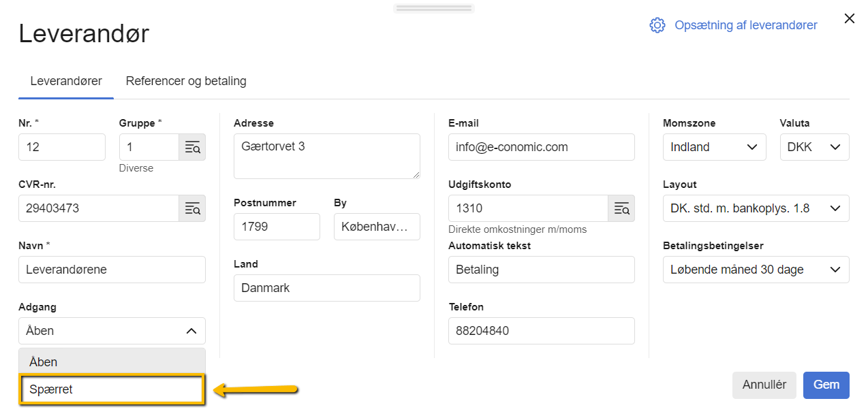The image size is (868, 418).
Task: Open the Udgiftskonto lookup search icon
Action: click(621, 208)
